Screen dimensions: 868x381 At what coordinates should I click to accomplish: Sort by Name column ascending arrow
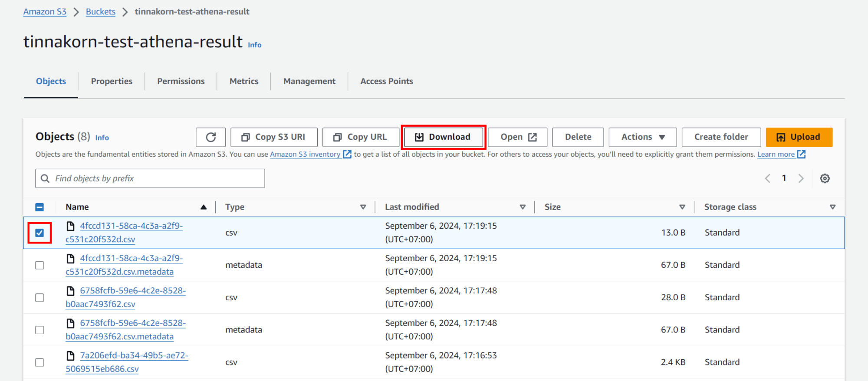click(x=203, y=207)
